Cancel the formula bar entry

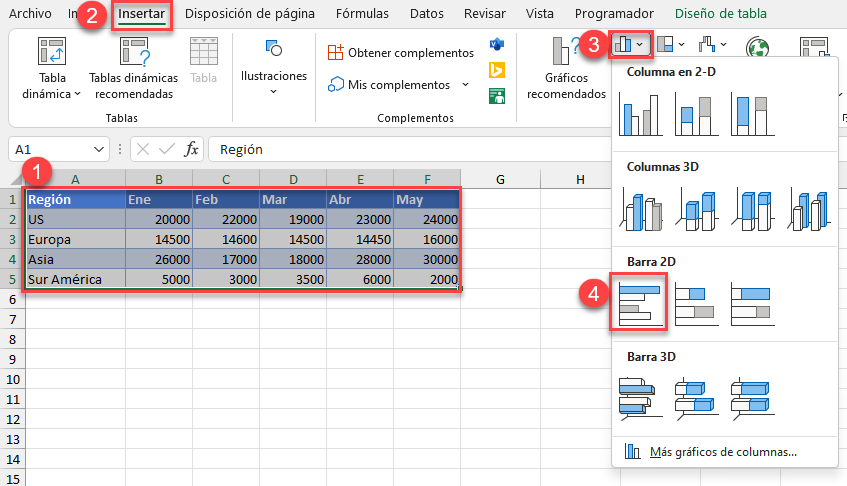point(143,149)
